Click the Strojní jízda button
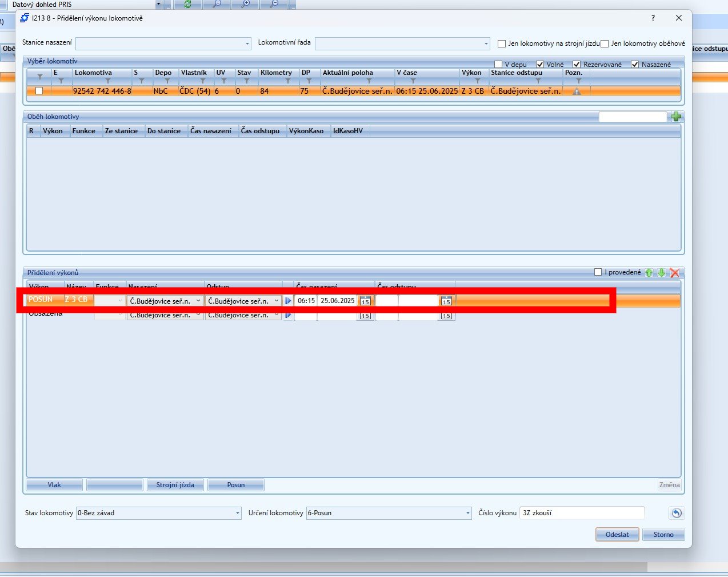The image size is (728, 577). tap(175, 485)
